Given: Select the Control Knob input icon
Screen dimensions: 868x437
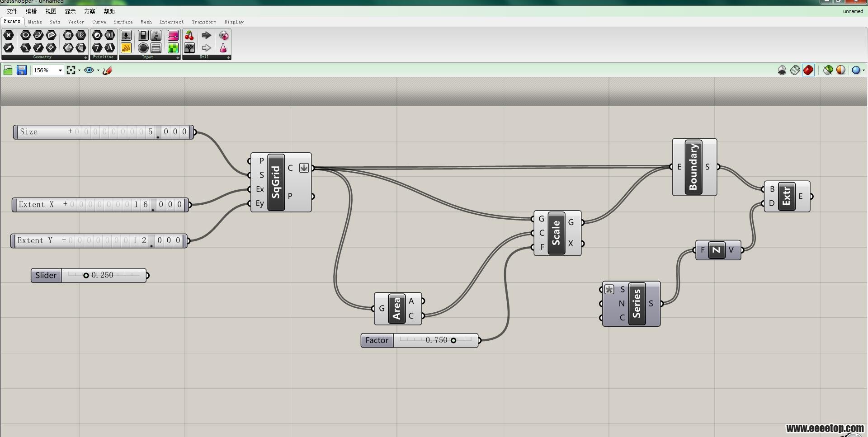Looking at the screenshot, I should (143, 47).
